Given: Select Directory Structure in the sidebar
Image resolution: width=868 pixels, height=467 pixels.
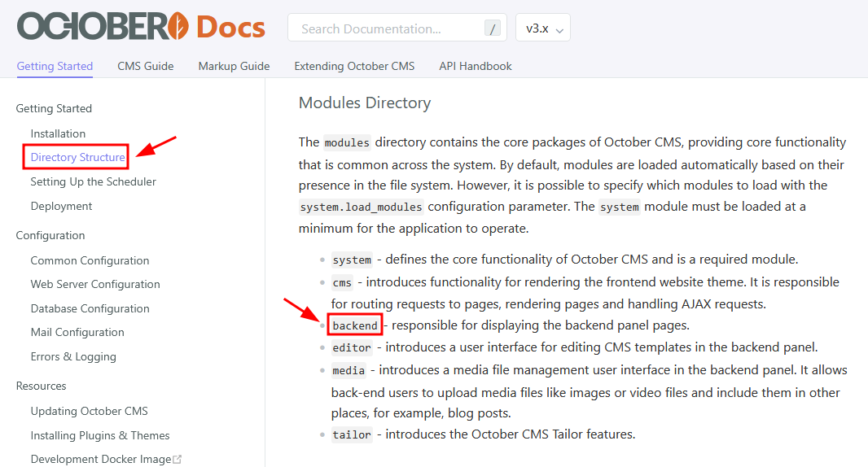Looking at the screenshot, I should [77, 157].
